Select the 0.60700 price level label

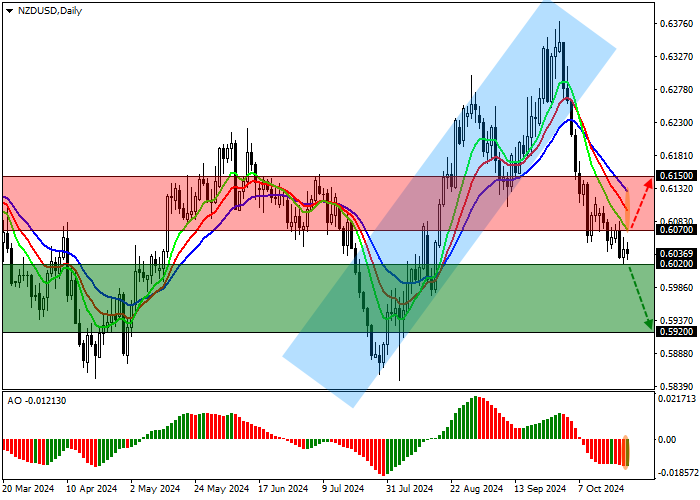click(x=676, y=230)
